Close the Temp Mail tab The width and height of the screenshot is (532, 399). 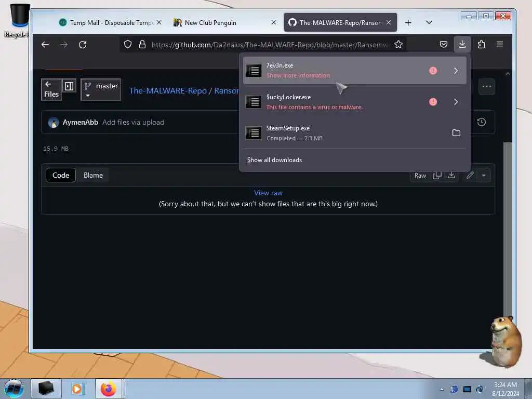point(159,22)
